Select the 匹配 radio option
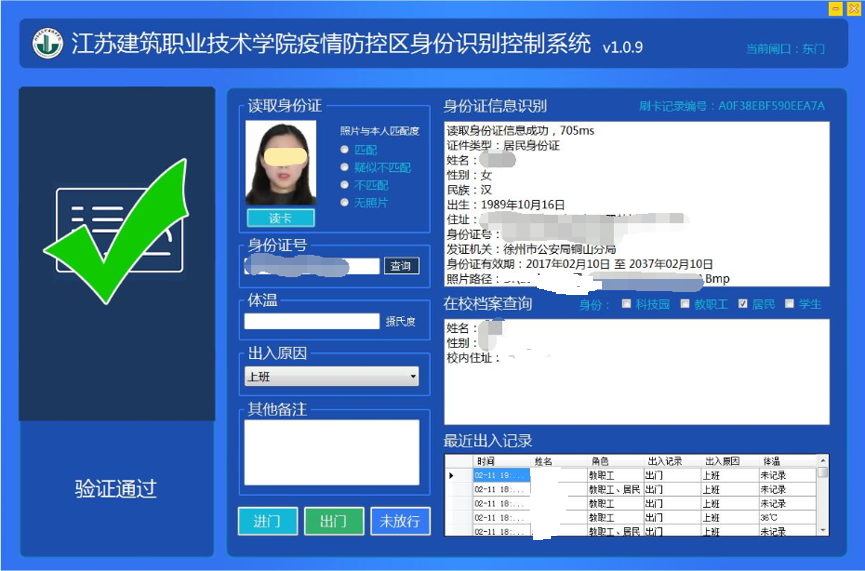Image resolution: width=865 pixels, height=571 pixels. (345, 149)
